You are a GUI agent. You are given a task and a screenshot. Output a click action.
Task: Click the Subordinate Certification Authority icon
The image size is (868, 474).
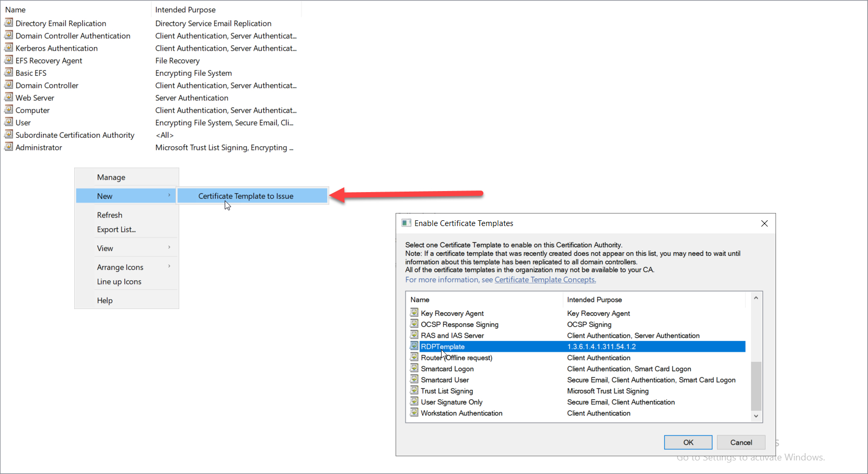click(x=9, y=134)
